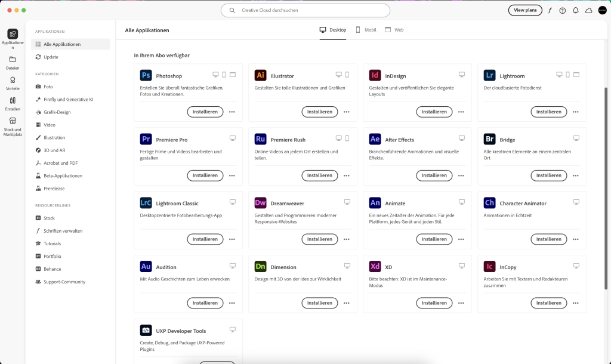Image resolution: width=611 pixels, height=364 pixels.
Task: Click the notifications bell icon
Action: click(575, 10)
